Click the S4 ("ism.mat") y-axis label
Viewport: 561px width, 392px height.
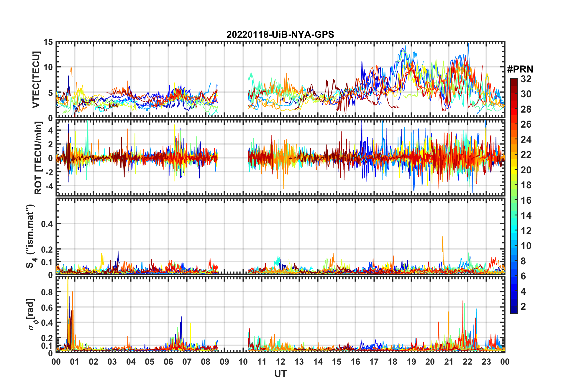pyautogui.click(x=30, y=236)
